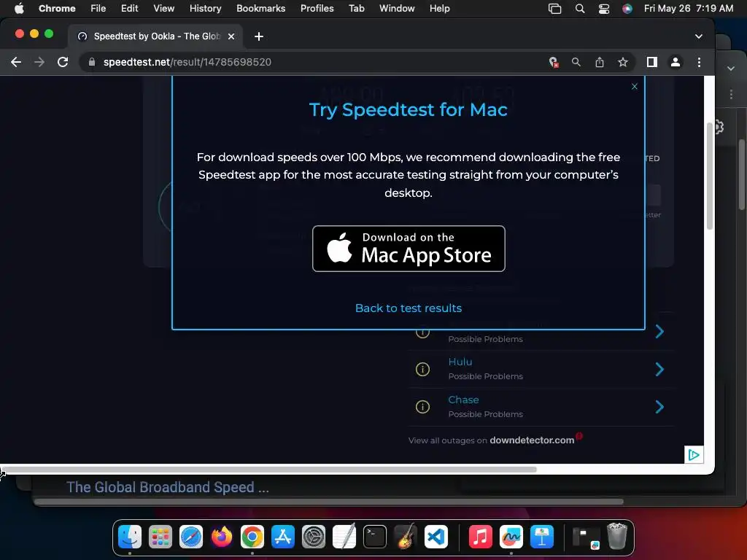The image size is (747, 560).
Task: Open the Window menu
Action: (397, 8)
